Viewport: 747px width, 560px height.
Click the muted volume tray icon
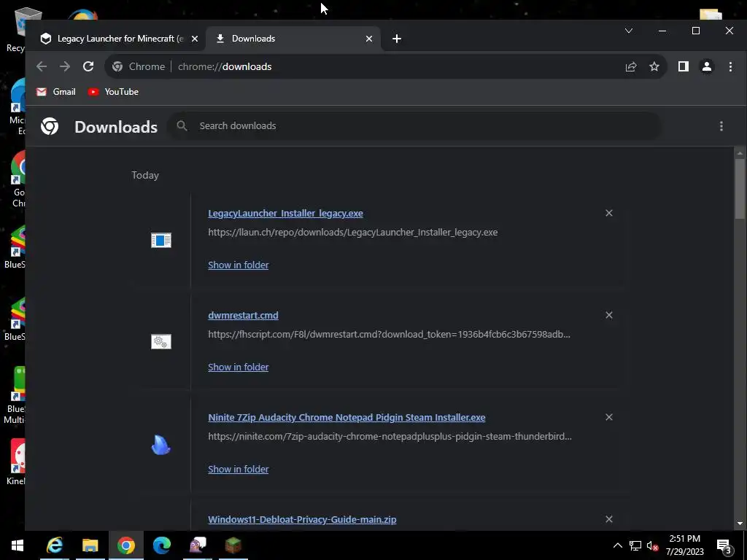[652, 545]
